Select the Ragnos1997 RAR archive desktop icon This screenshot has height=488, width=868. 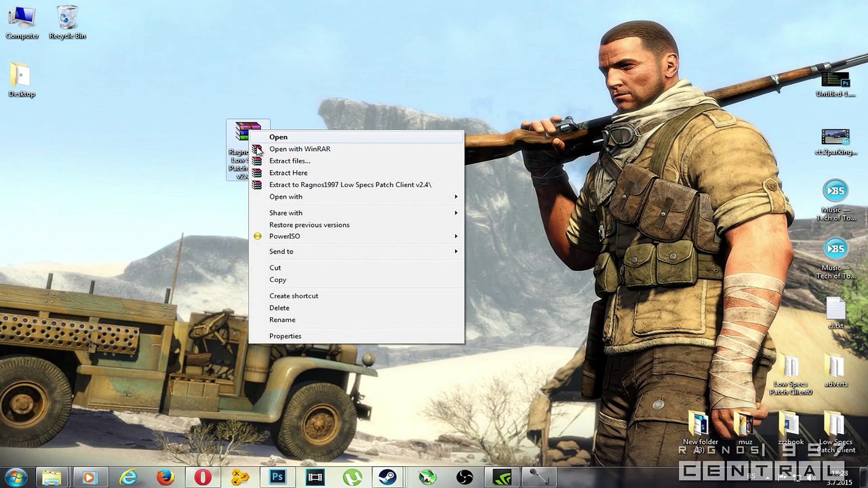pos(239,150)
